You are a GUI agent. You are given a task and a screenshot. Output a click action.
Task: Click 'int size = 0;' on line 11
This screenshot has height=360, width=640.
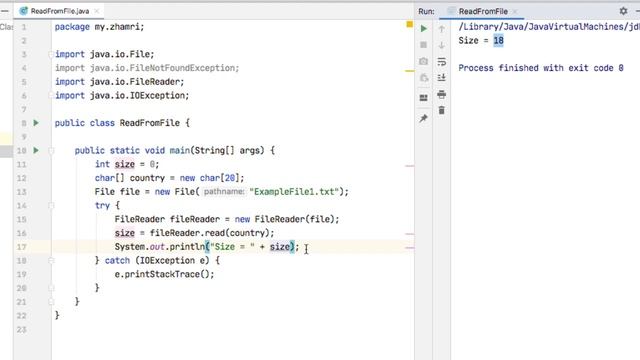pyautogui.click(x=127, y=164)
